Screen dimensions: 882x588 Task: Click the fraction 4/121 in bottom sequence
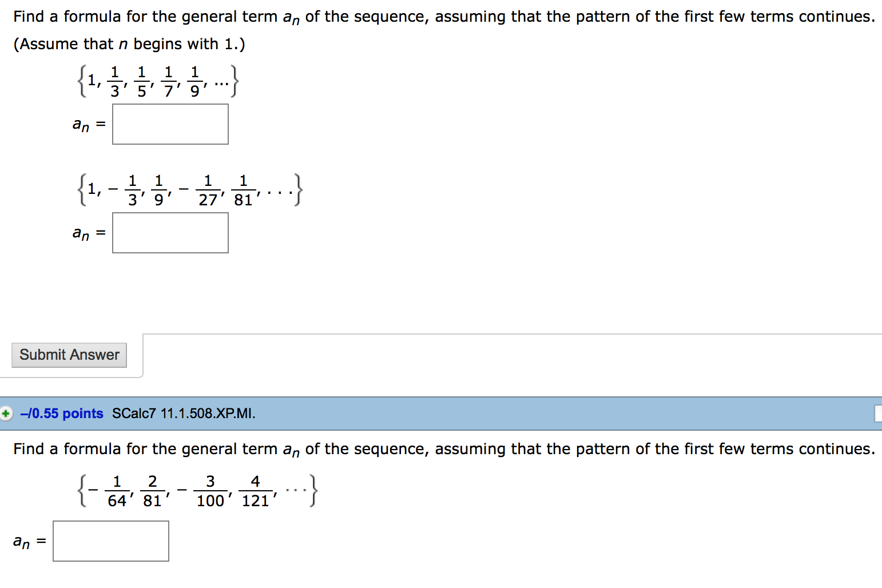(x=255, y=491)
